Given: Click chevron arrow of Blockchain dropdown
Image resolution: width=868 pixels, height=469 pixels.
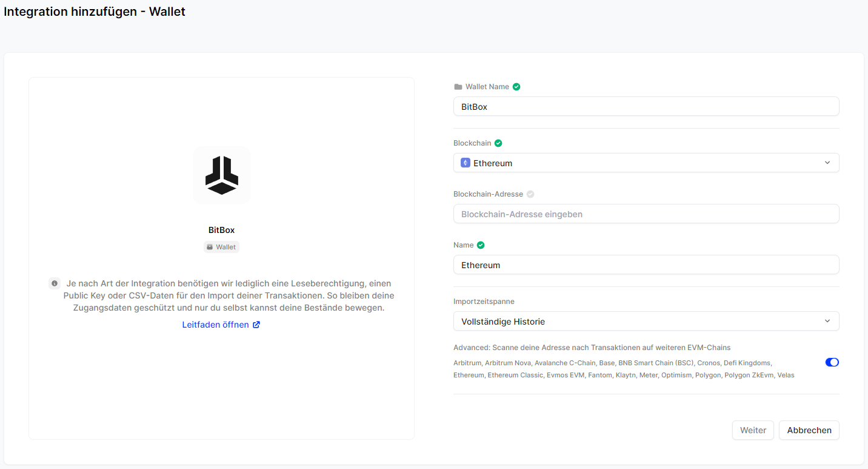Looking at the screenshot, I should click(827, 163).
